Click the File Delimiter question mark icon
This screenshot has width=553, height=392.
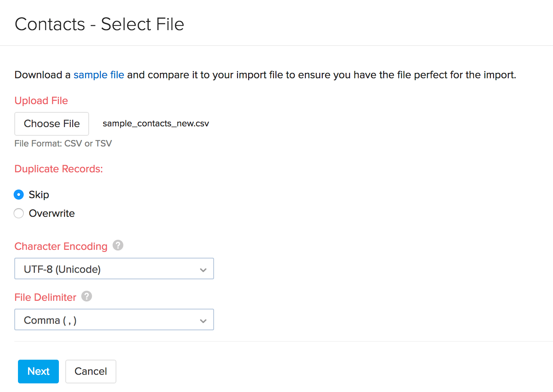[x=86, y=296]
